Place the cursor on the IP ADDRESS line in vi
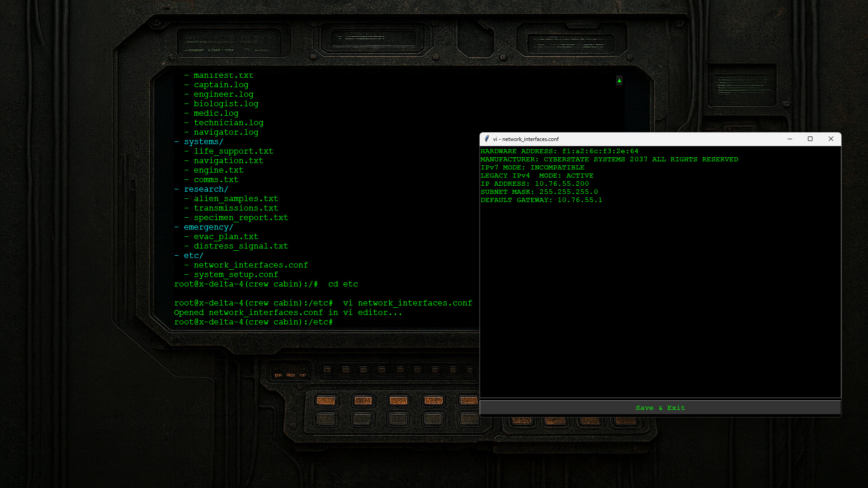Viewport: 868px width, 488px height. (534, 183)
